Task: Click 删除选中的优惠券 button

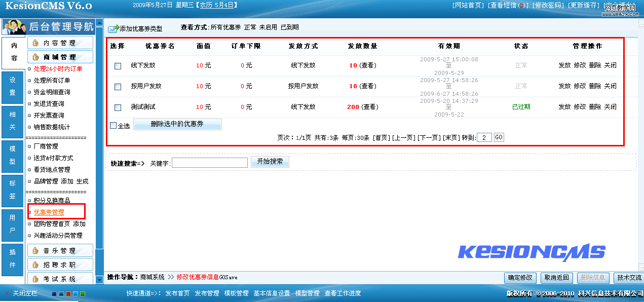Action: pos(177,125)
